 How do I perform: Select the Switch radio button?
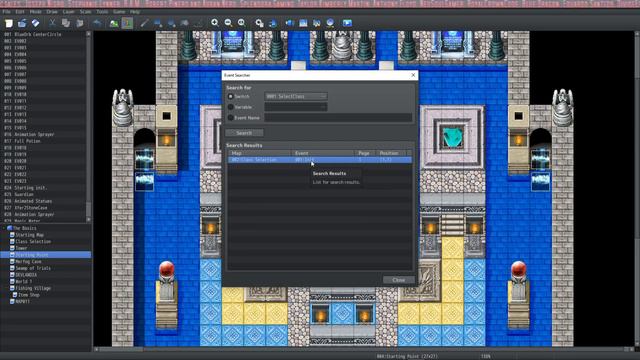click(x=231, y=96)
